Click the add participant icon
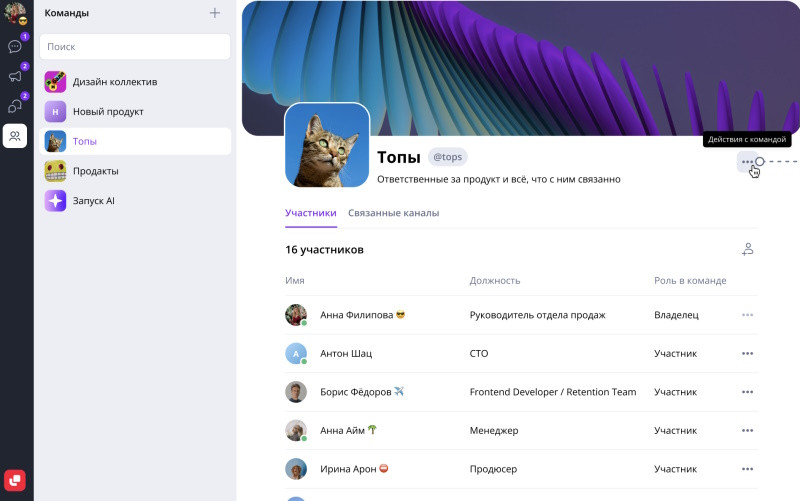Viewport: 800px width, 501px height. [x=747, y=249]
